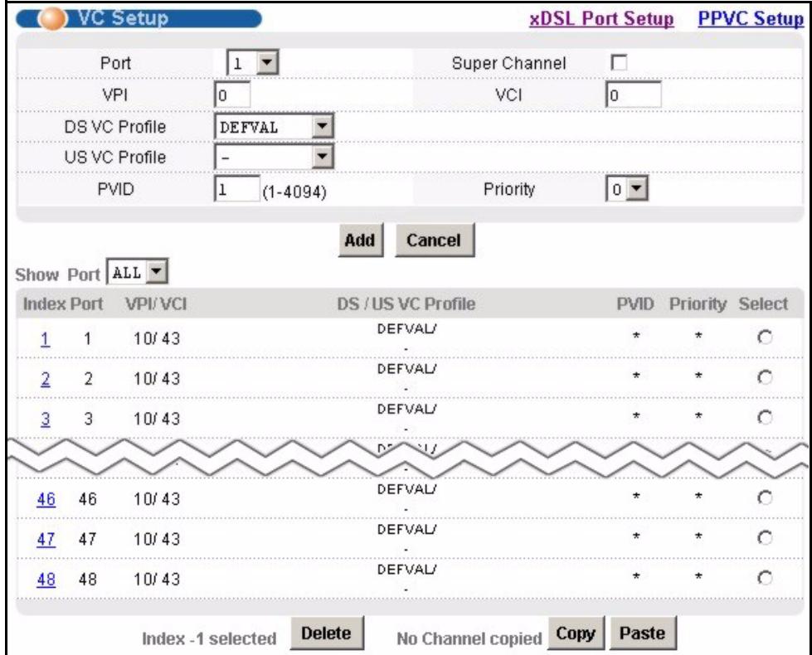The height and width of the screenshot is (655, 812).
Task: Select radio button for index 47 row
Action: point(765,538)
